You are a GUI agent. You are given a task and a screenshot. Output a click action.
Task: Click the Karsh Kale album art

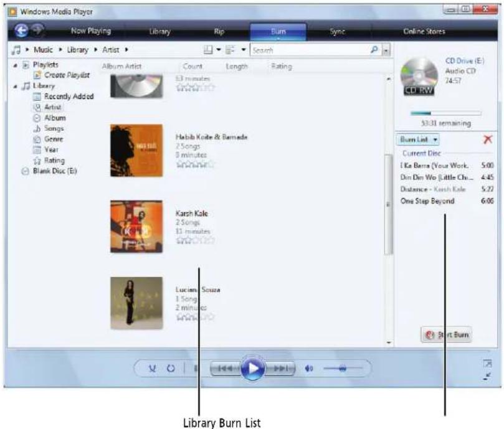tap(136, 227)
